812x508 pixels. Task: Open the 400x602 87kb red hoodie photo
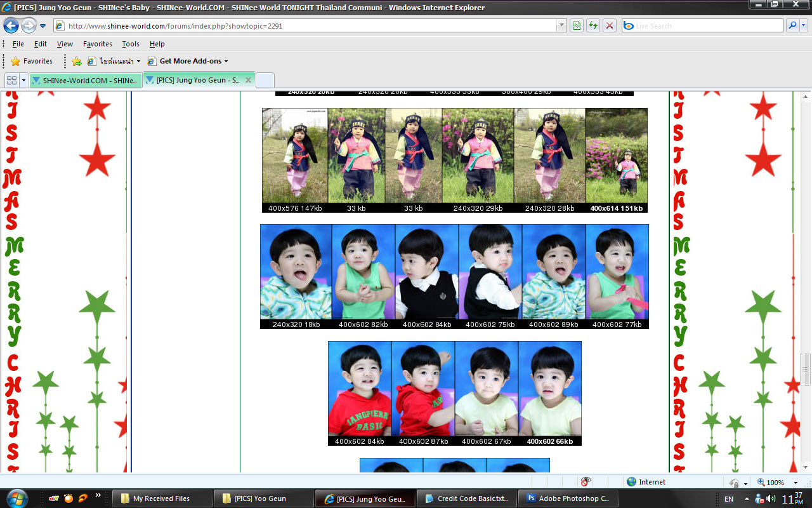point(423,393)
